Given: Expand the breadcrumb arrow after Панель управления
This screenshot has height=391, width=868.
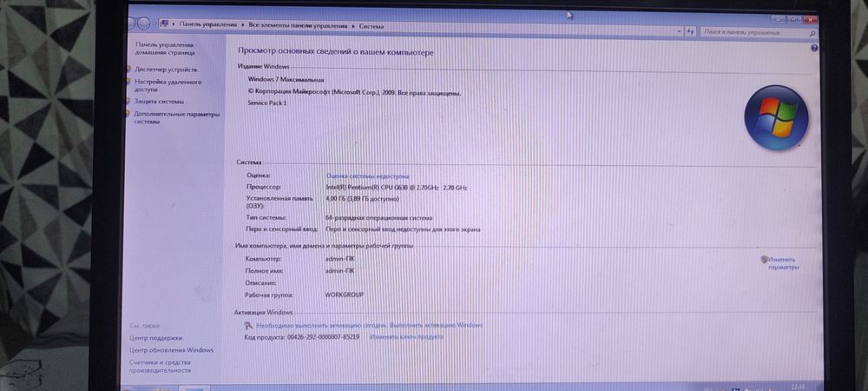Looking at the screenshot, I should (242, 25).
